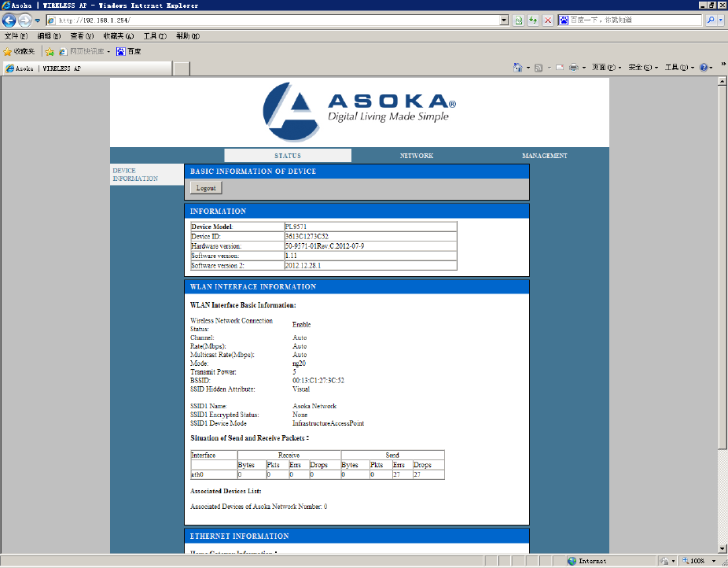Image resolution: width=728 pixels, height=568 pixels.
Task: Open the 工具(O) command bar menu
Action: click(x=679, y=68)
